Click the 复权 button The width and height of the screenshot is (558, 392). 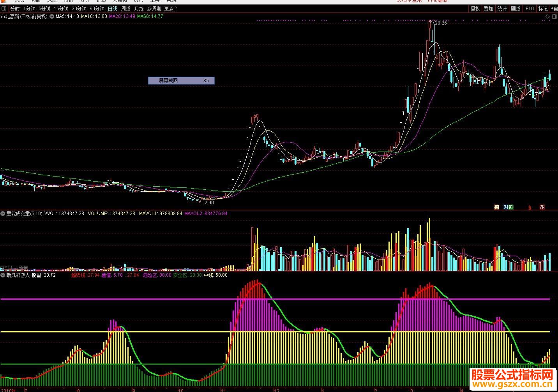tap(475, 9)
